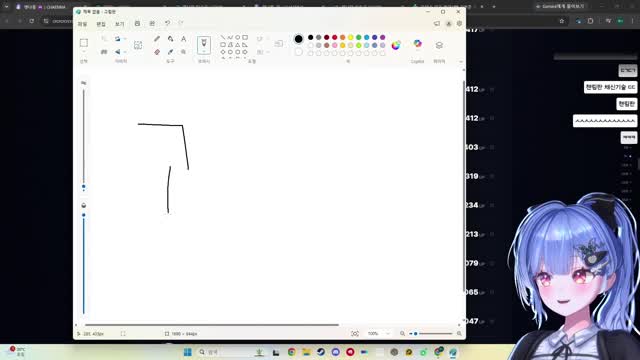
Task: Pick the green color swatch
Action: (358, 38)
